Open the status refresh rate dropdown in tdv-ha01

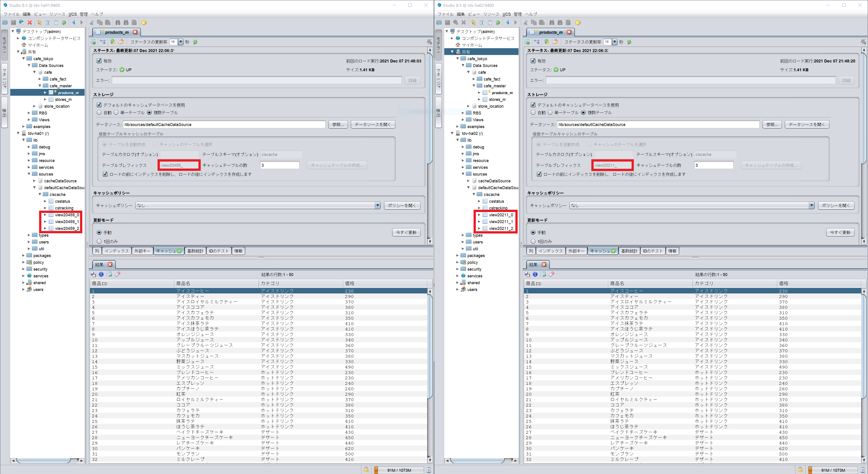tap(181, 42)
